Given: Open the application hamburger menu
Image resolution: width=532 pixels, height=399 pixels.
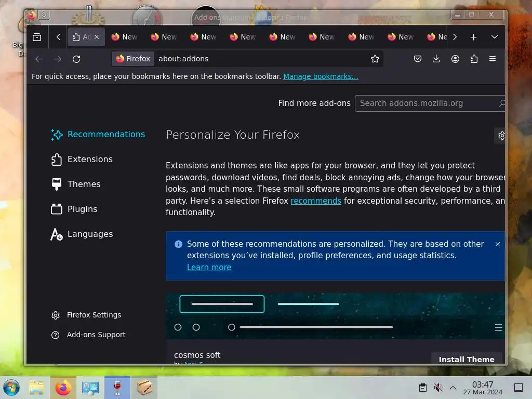Looking at the screenshot, I should pyautogui.click(x=493, y=59).
